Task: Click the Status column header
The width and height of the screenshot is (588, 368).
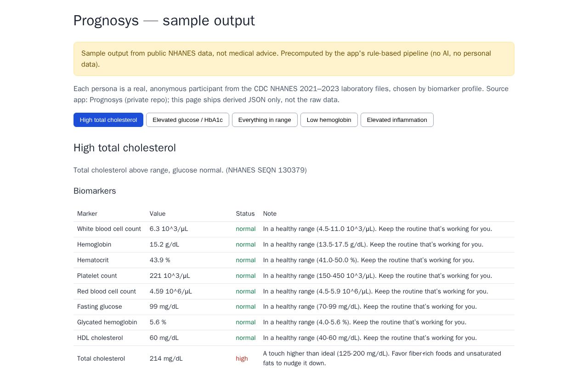Action: (x=245, y=213)
